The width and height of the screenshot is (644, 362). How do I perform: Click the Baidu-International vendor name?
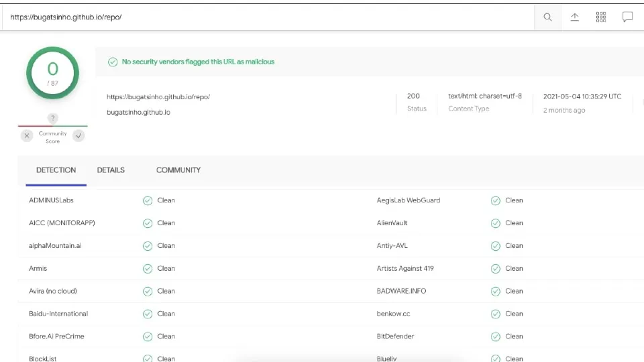58,314
